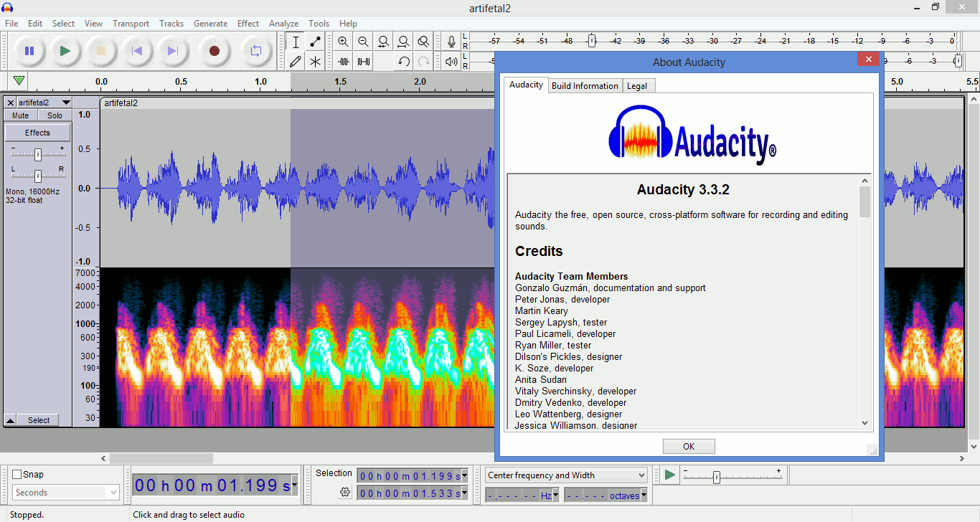980x522 pixels.
Task: Mute the artifetal2 track
Action: pos(21,115)
